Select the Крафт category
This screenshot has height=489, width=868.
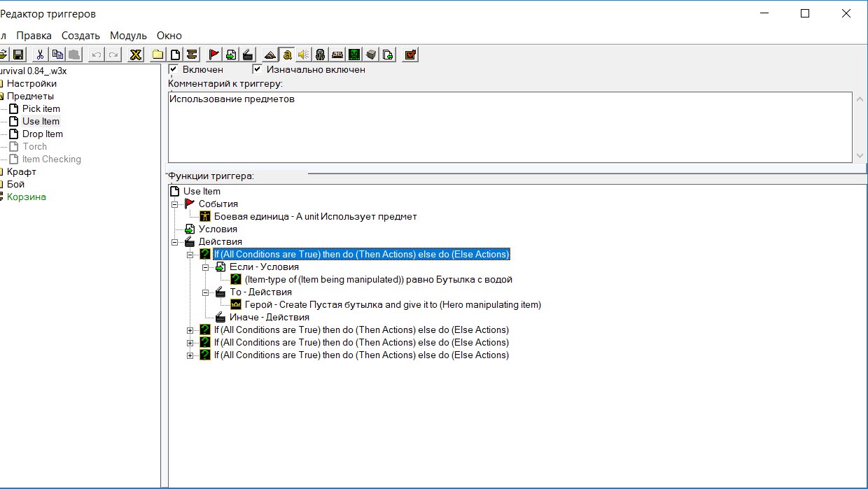(22, 172)
